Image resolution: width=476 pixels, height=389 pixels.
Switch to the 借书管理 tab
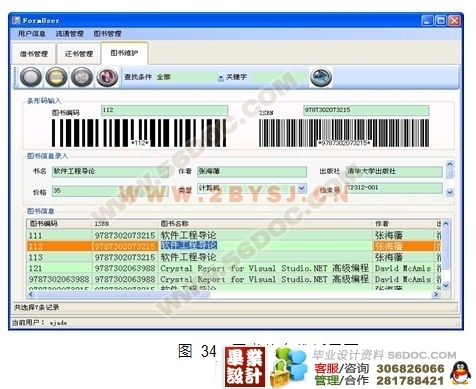[34, 54]
